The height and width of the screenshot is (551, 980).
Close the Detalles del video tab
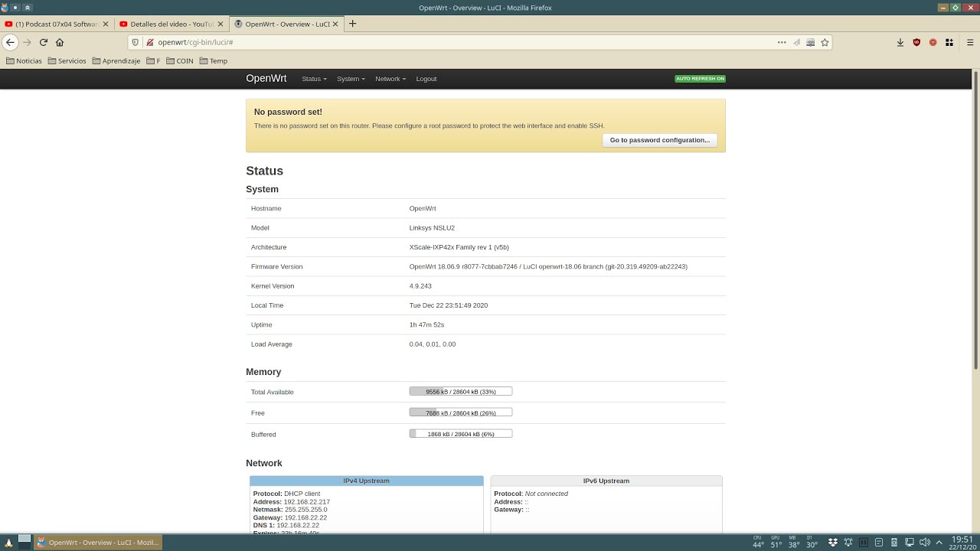(220, 24)
